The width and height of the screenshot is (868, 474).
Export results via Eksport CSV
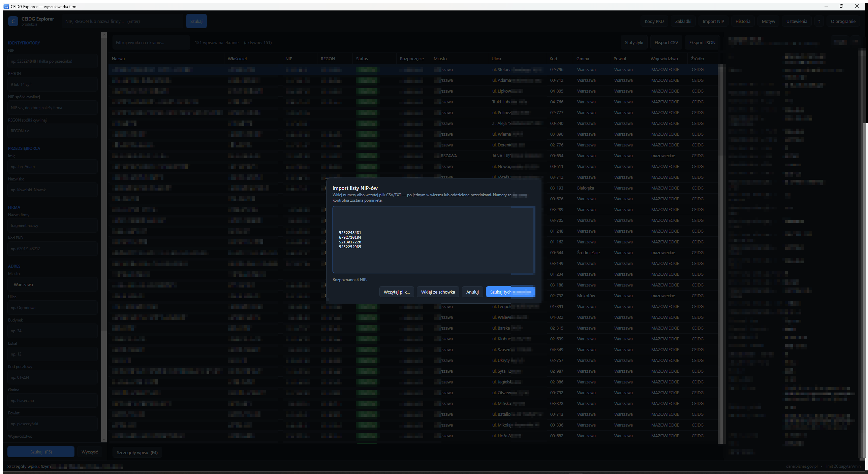666,42
